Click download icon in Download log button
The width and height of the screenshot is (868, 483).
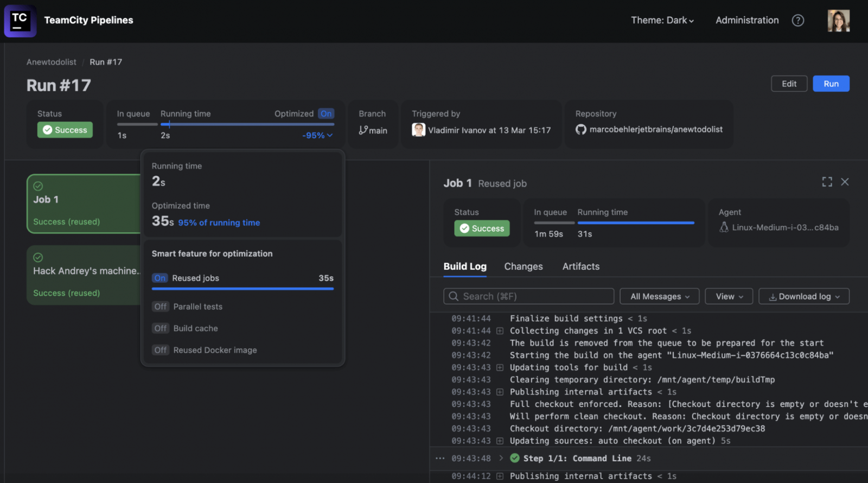(x=773, y=297)
